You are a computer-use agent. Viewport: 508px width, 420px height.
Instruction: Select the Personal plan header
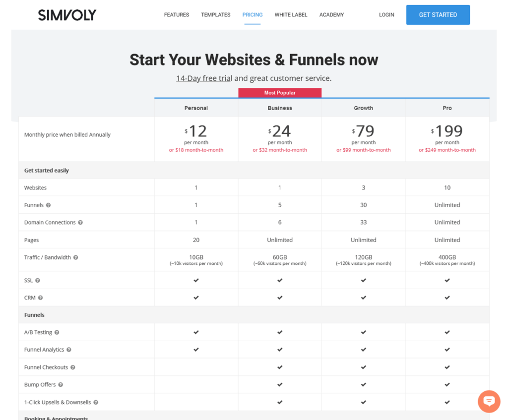[196, 108]
